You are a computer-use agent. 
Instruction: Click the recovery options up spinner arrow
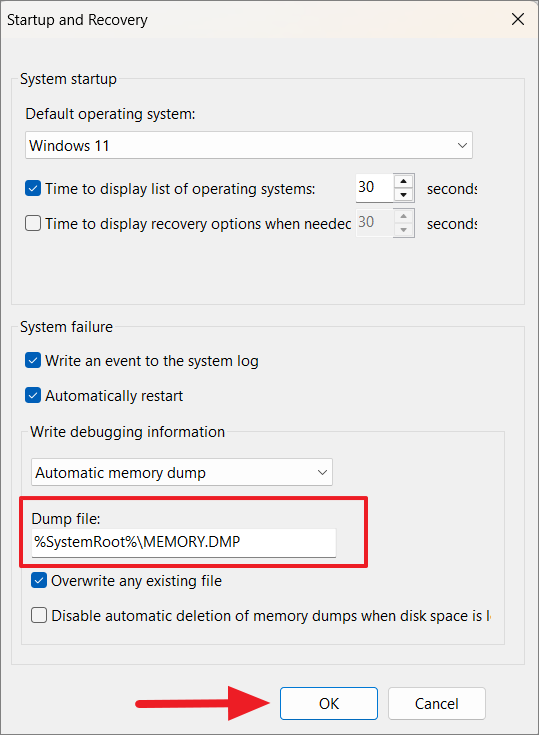pos(404,216)
